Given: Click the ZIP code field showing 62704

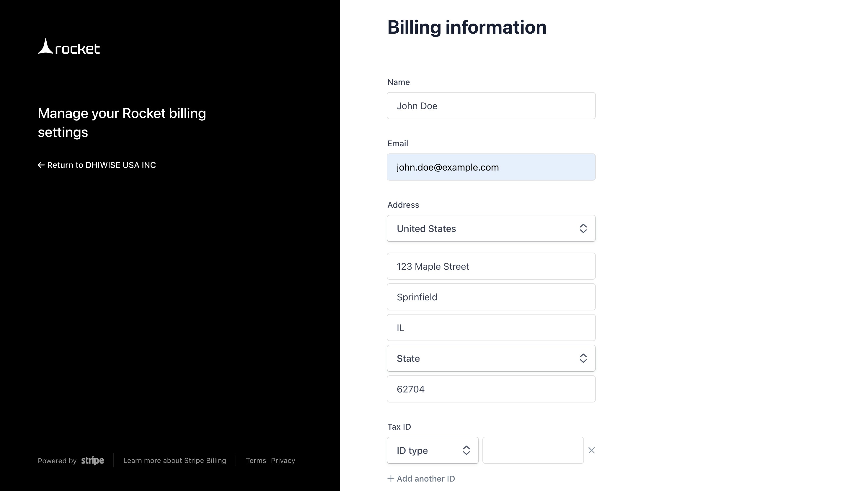Looking at the screenshot, I should click(x=491, y=389).
